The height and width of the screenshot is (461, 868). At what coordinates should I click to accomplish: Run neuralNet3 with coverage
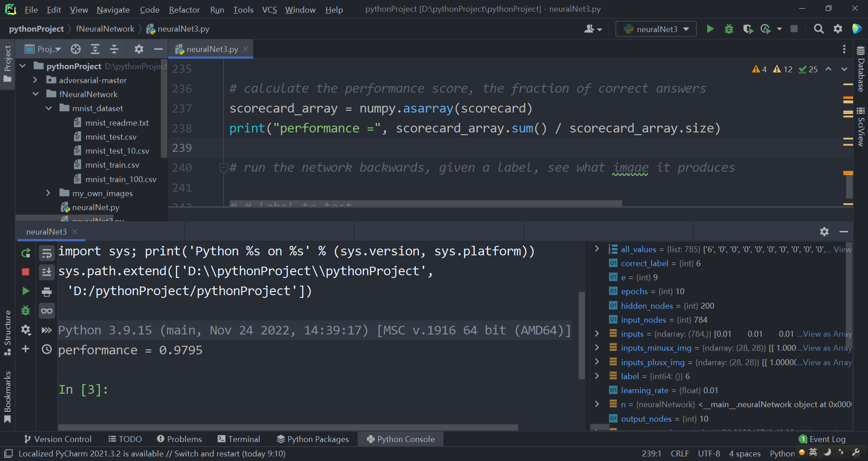click(748, 29)
